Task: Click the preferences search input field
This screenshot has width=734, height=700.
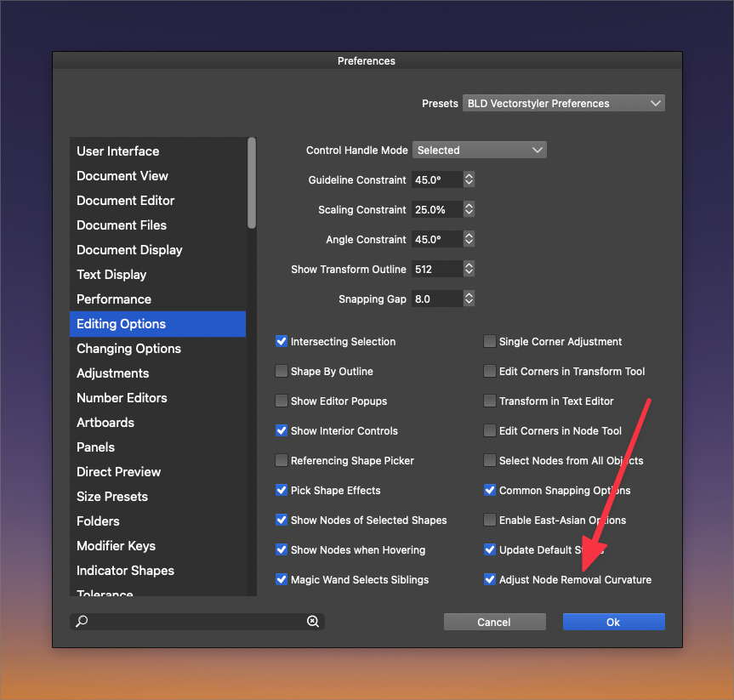Action: point(196,622)
